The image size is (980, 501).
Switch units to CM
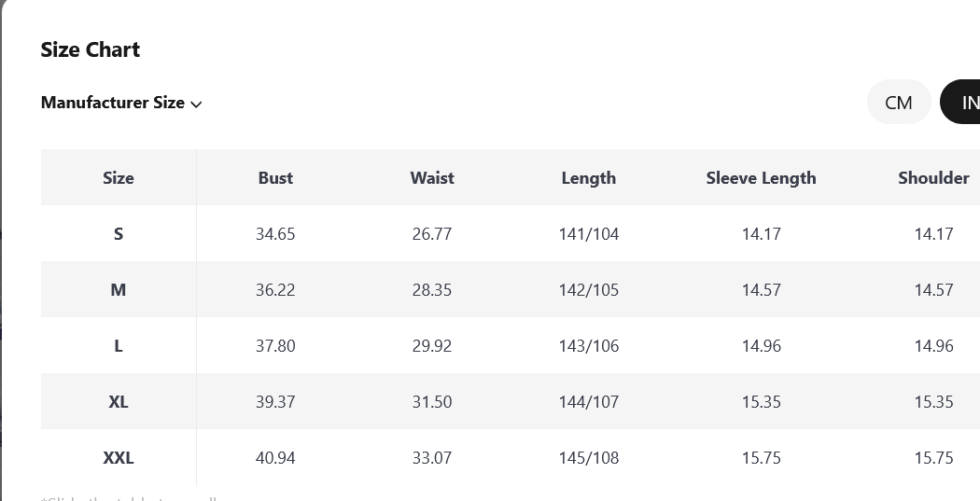click(899, 102)
